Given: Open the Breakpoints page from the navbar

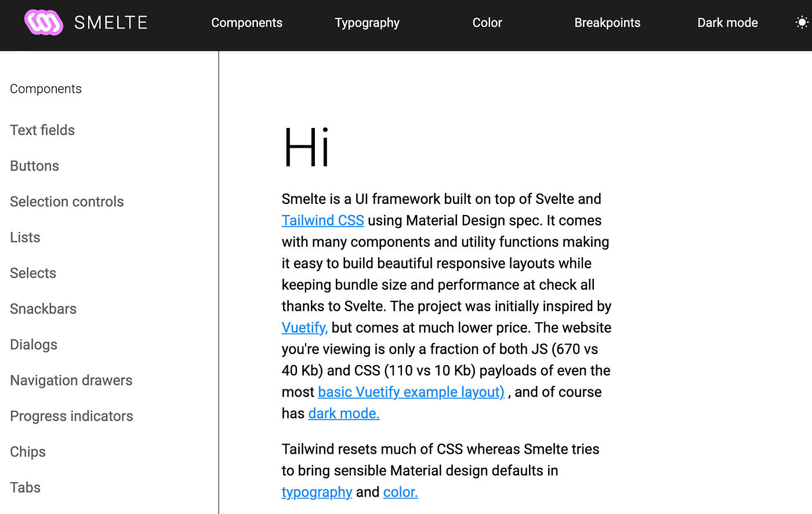Looking at the screenshot, I should [x=607, y=23].
